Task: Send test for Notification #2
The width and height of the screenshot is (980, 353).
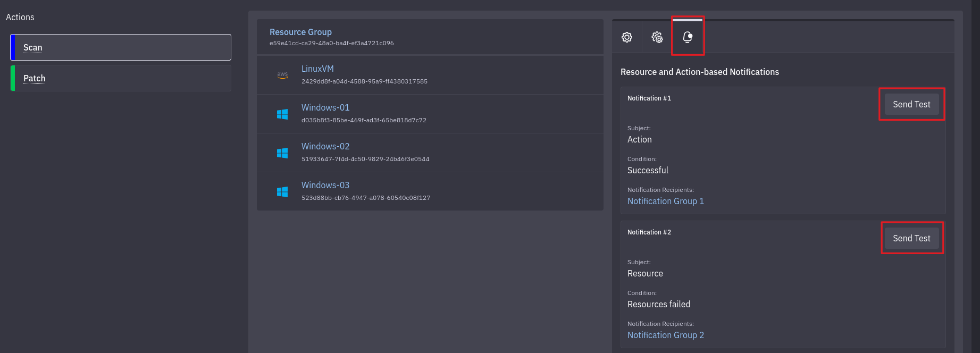Action: tap(911, 238)
